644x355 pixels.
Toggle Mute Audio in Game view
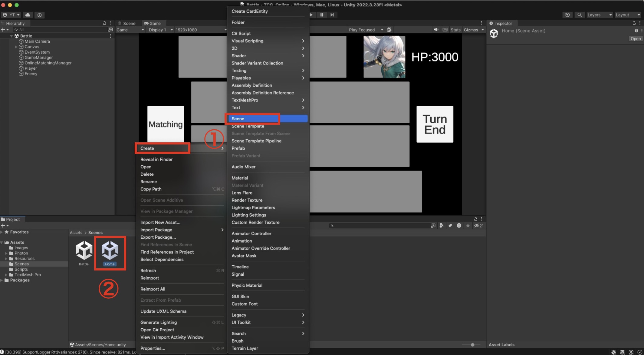[436, 30]
